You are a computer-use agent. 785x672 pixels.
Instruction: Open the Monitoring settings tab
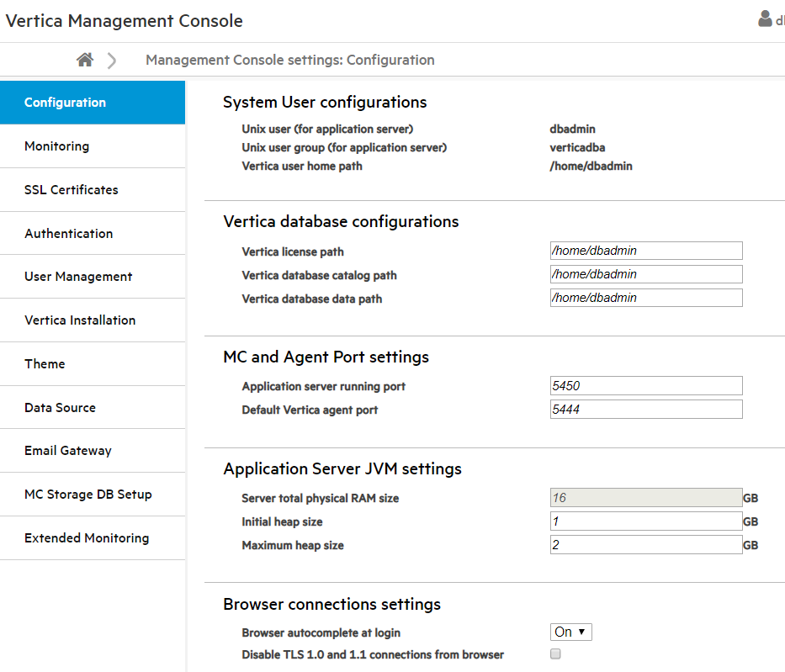click(93, 146)
